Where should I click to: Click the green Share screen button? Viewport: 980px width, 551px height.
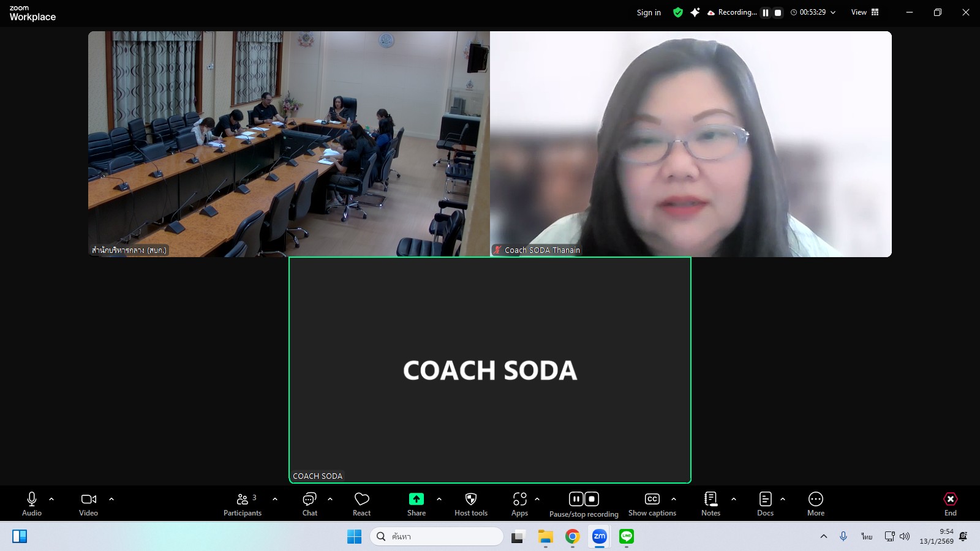point(417,504)
